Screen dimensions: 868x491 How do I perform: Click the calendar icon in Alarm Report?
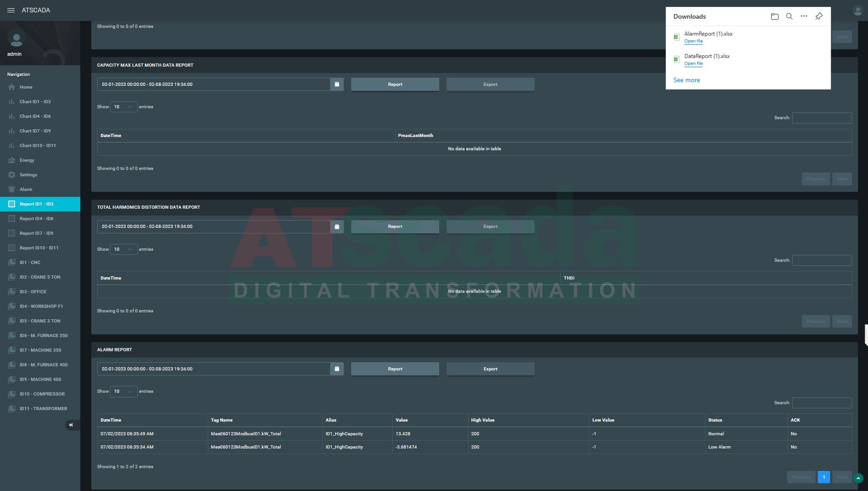click(337, 369)
